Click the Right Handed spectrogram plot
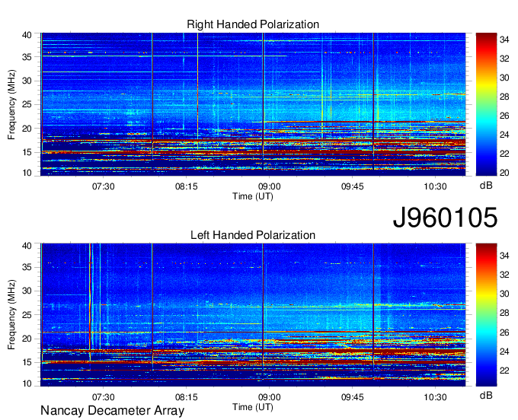This screenshot has height=420, width=518. [253, 104]
